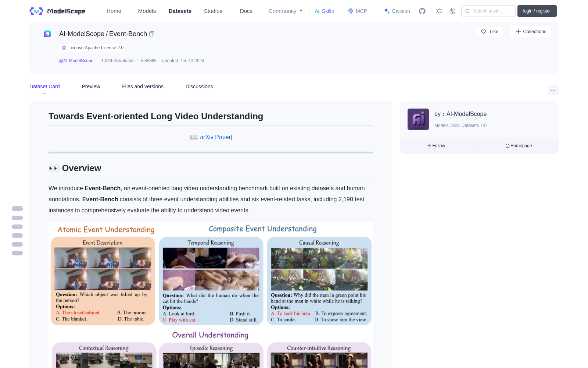Screen dimensions: 588x368
Task: Click the Temporal Reasoning example panel
Action: click(x=211, y=281)
